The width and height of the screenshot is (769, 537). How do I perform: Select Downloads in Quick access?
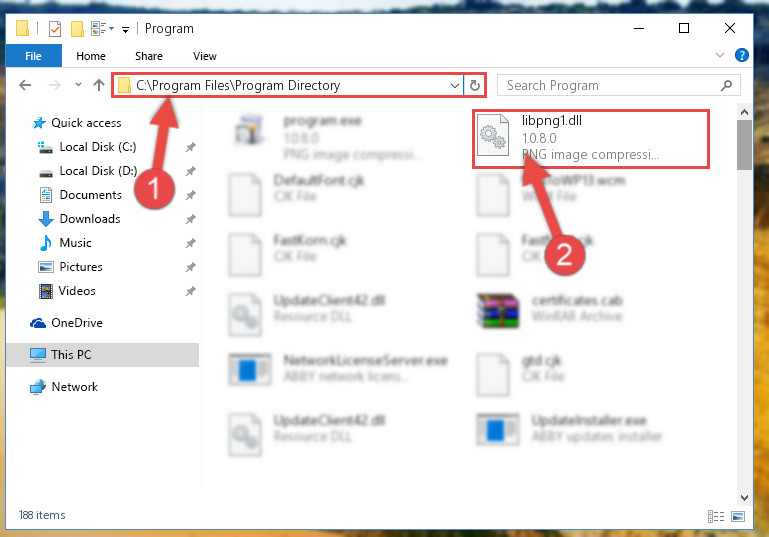90,219
